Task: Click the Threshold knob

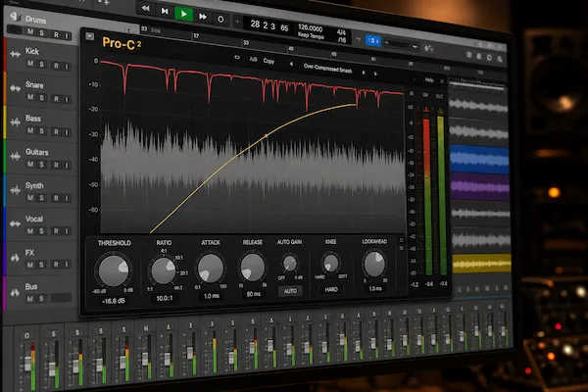Action: [x=114, y=269]
